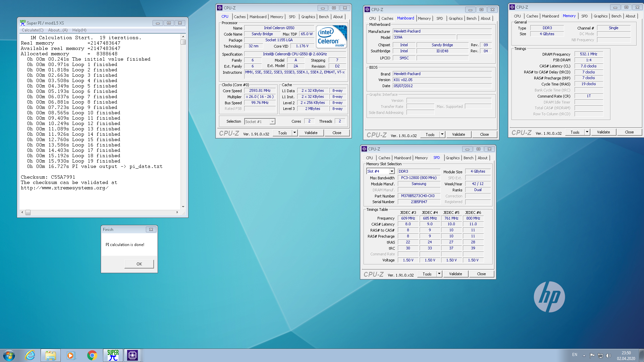
Task: Click the HP logo on desktop
Action: 549,297
